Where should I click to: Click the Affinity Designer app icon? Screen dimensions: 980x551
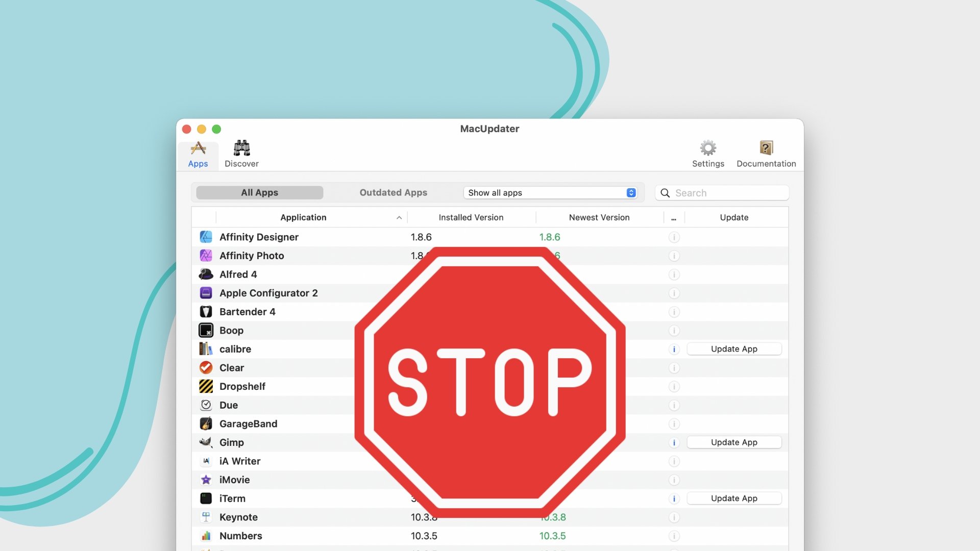pos(206,237)
